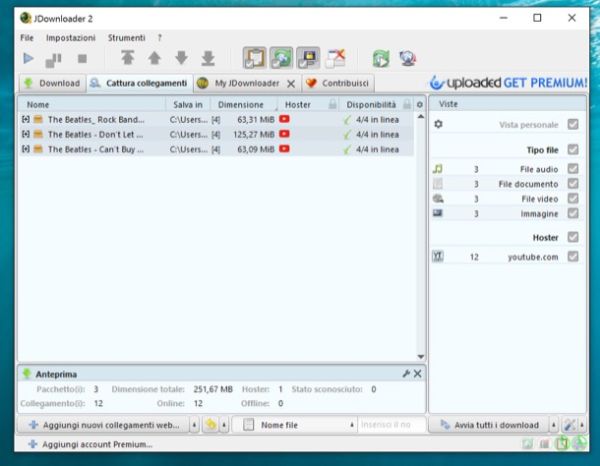Move selection to top of list
This screenshot has height=466, width=600.
pyautogui.click(x=127, y=58)
